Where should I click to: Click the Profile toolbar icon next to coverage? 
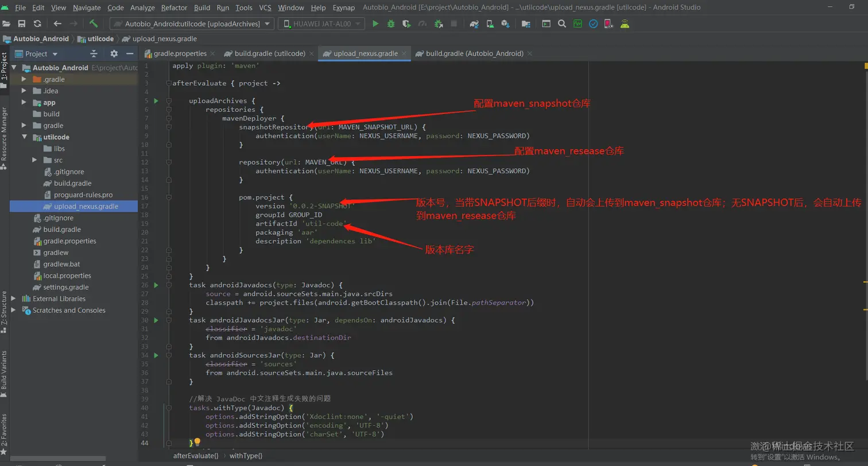pos(423,24)
